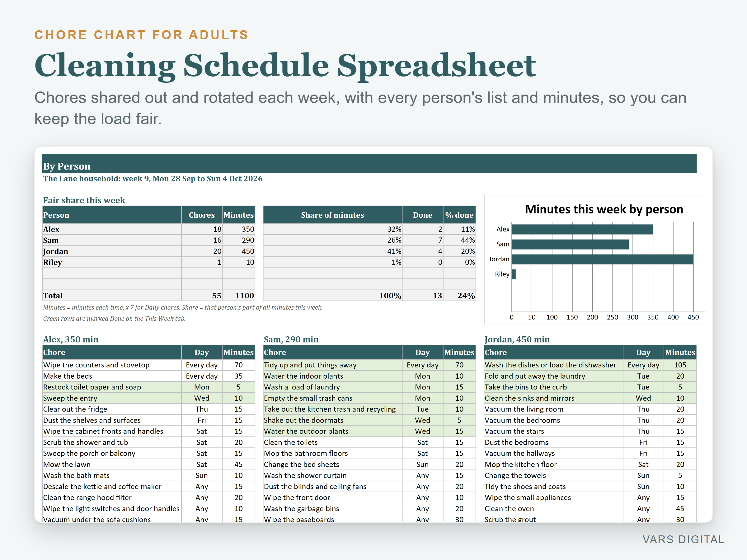Click the 'Alex, 350 min' section heading

click(x=71, y=339)
